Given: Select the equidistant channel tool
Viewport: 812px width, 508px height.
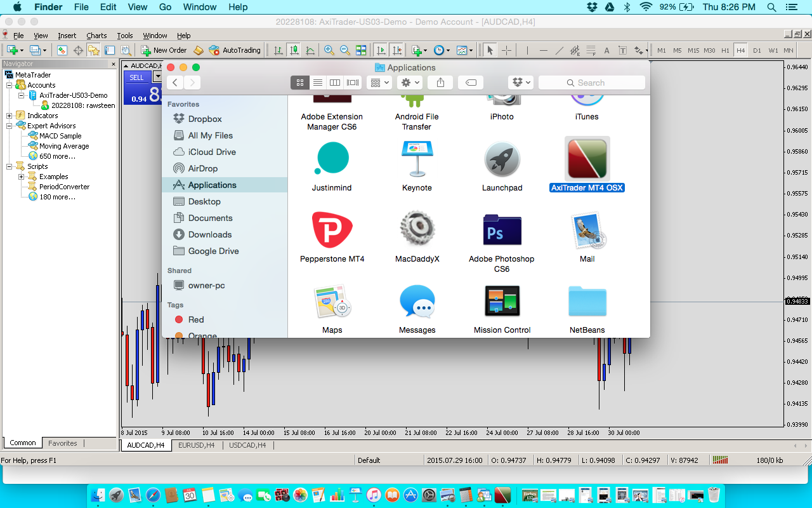Looking at the screenshot, I should [575, 50].
